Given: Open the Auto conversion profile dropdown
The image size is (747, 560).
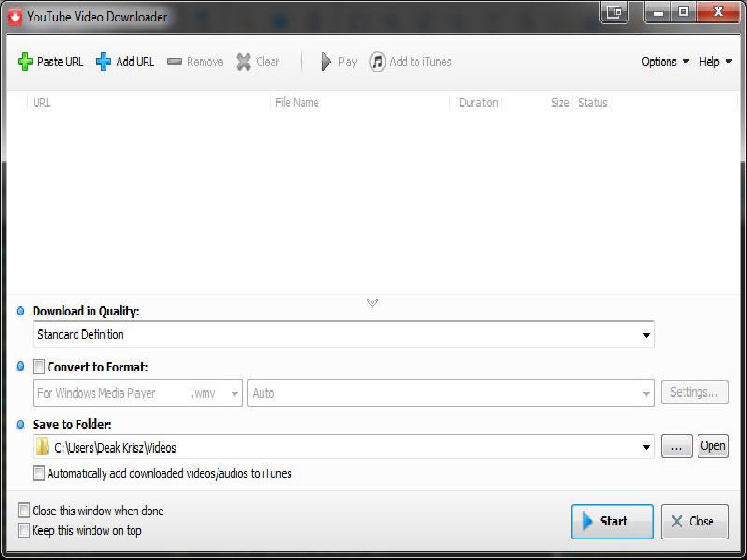Looking at the screenshot, I should tap(451, 393).
